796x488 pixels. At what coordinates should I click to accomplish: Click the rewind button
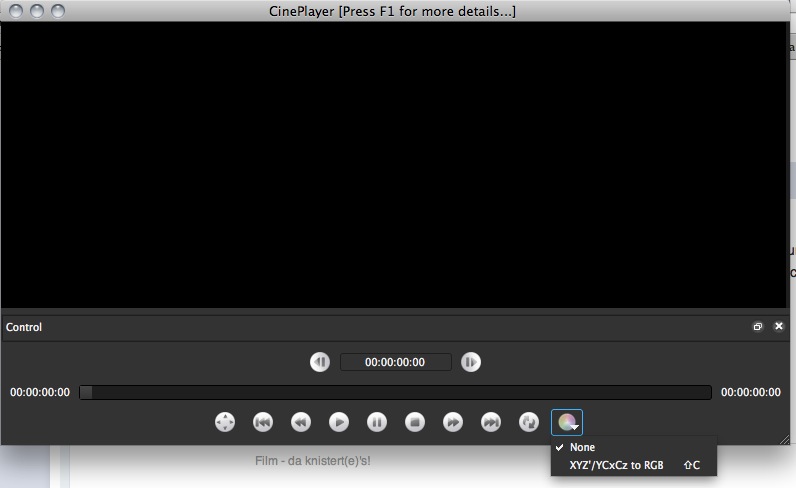point(301,422)
